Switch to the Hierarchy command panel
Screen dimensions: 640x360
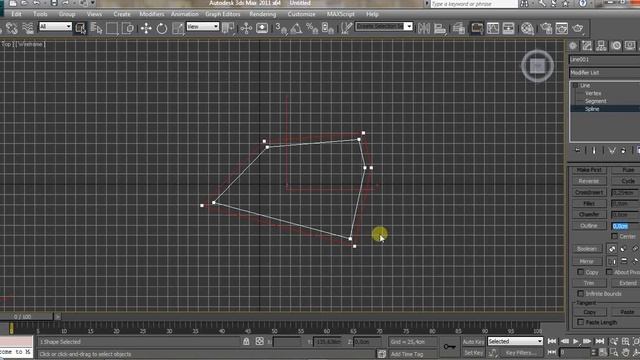(601, 46)
